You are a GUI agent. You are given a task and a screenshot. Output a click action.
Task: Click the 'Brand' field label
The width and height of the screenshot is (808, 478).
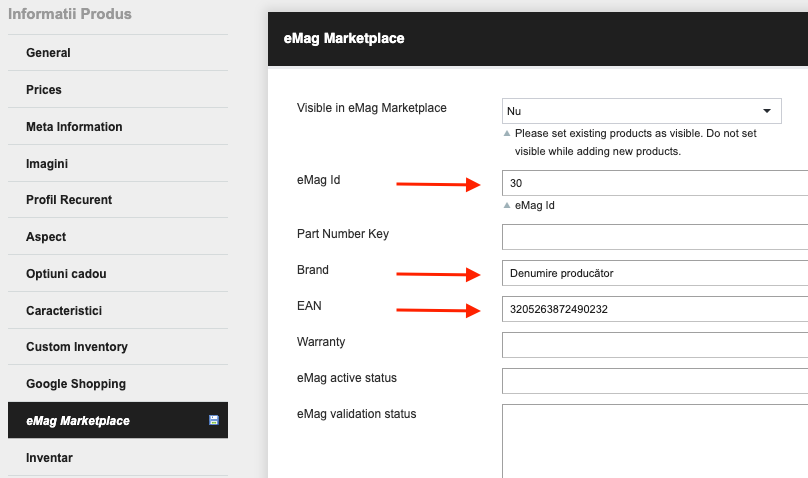313,270
